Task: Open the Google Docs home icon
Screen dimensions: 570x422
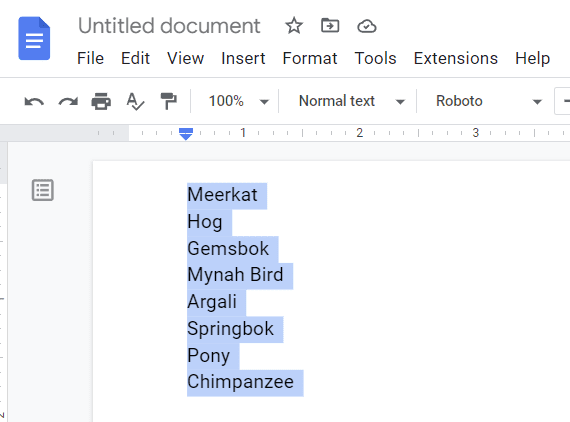Action: pos(34,38)
